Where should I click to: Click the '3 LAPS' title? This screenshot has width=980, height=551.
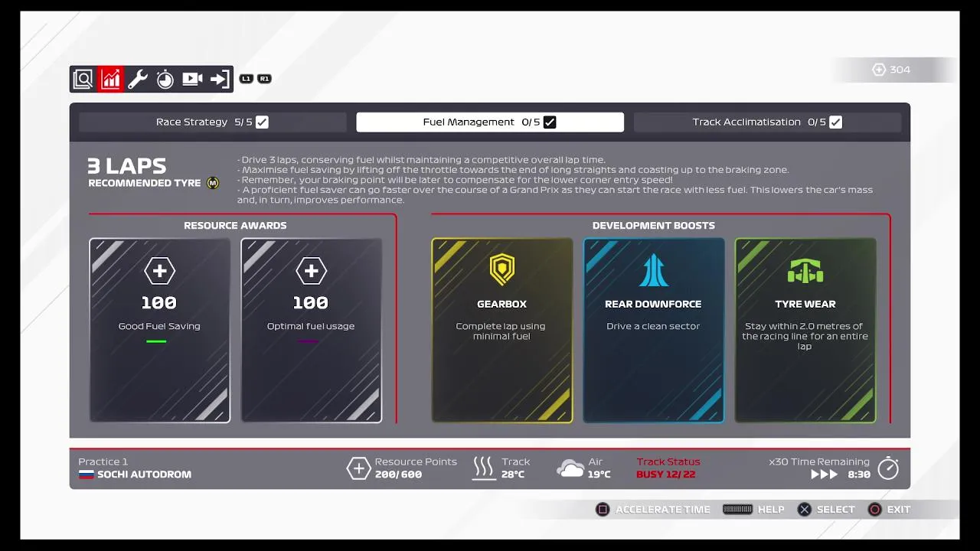[x=127, y=166]
